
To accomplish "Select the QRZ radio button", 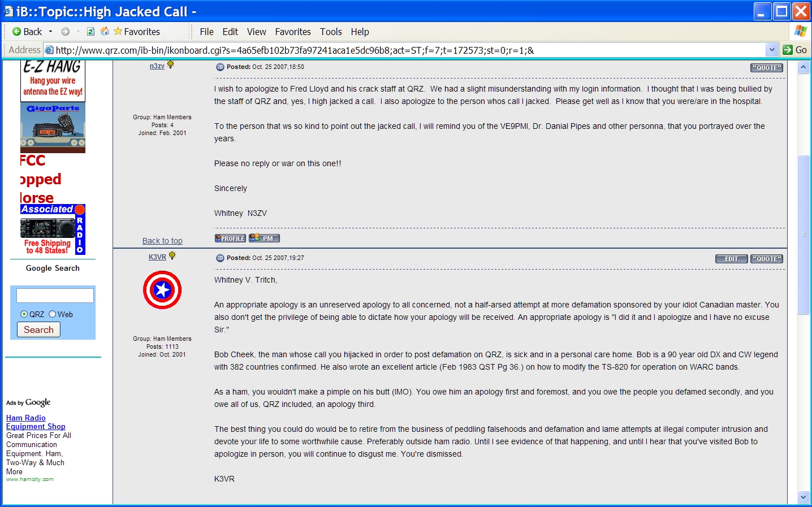I will [24, 314].
